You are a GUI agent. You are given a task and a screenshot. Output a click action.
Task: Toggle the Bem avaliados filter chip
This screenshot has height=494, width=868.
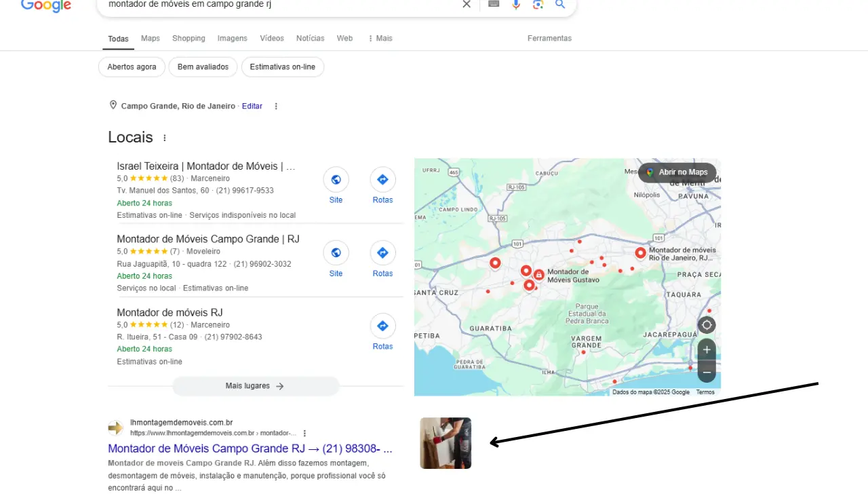tap(203, 67)
